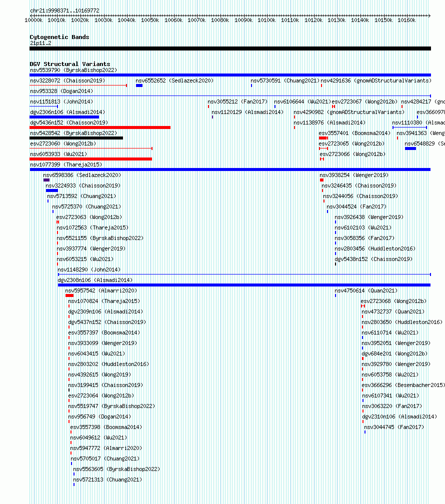Select nsv5428542 (ByrskaBishop2022) label
The image size is (445, 504).
coord(73,133)
